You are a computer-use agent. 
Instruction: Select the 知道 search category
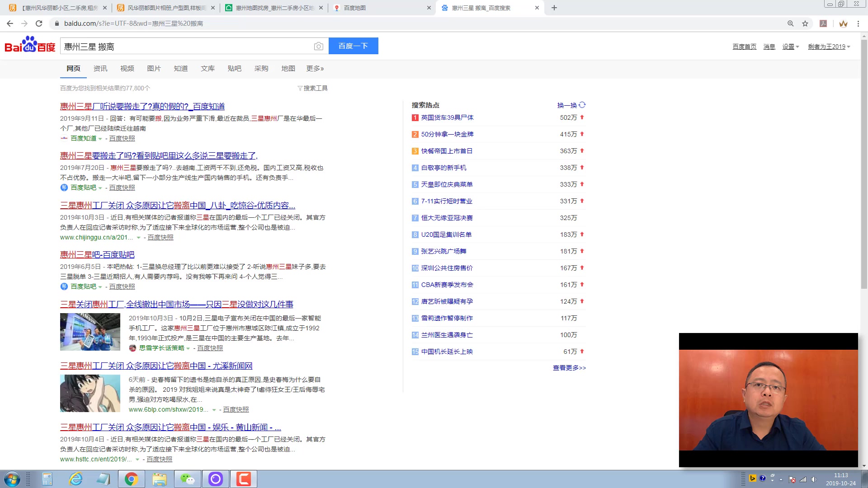[x=181, y=68]
